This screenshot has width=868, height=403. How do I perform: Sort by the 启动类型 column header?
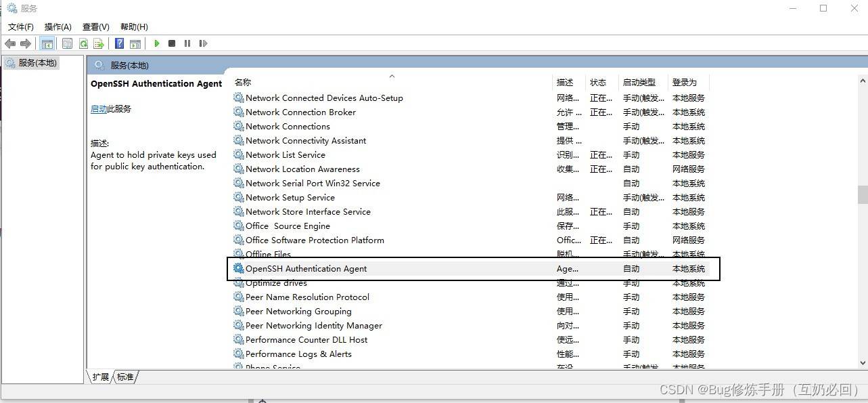(x=639, y=82)
